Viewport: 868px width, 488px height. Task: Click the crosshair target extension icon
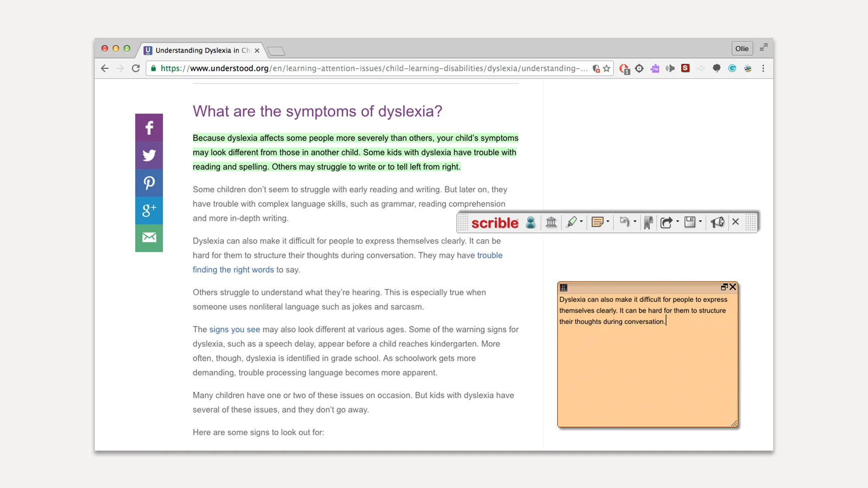(x=639, y=68)
